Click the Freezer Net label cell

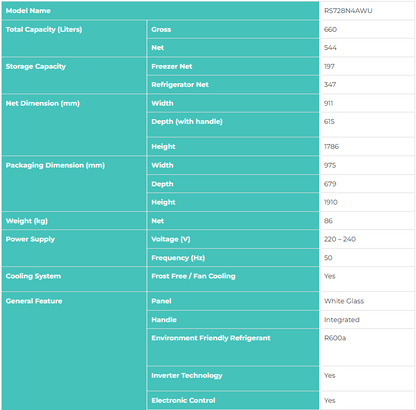(233, 66)
